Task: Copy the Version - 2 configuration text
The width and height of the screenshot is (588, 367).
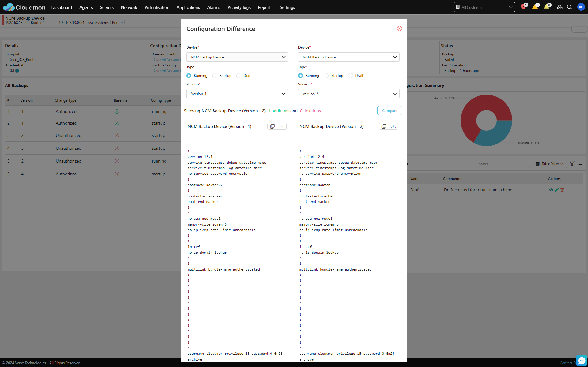Action: pyautogui.click(x=384, y=126)
